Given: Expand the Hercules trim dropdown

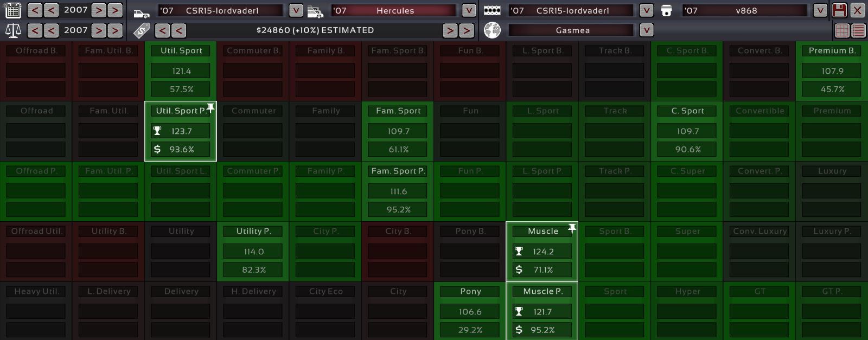Looking at the screenshot, I should tap(469, 10).
